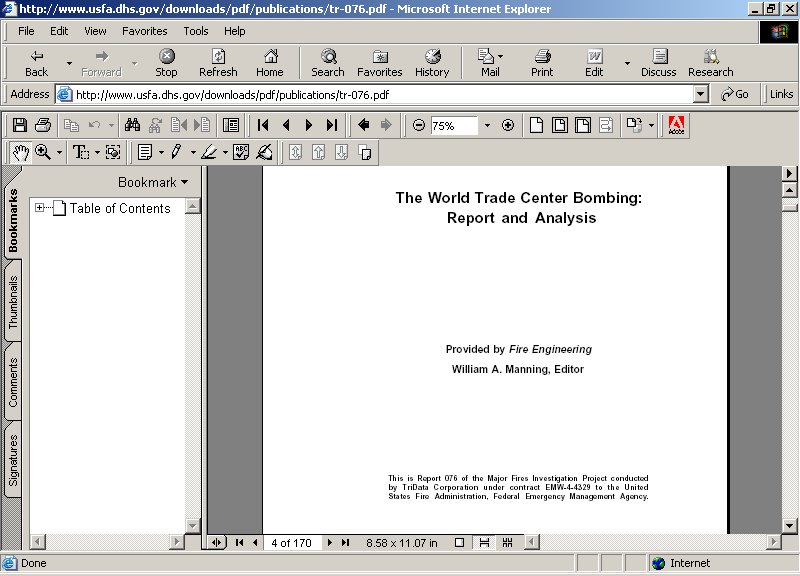Select the Note comment tool
Screen dimensions: 800x576
pyautogui.click(x=145, y=152)
